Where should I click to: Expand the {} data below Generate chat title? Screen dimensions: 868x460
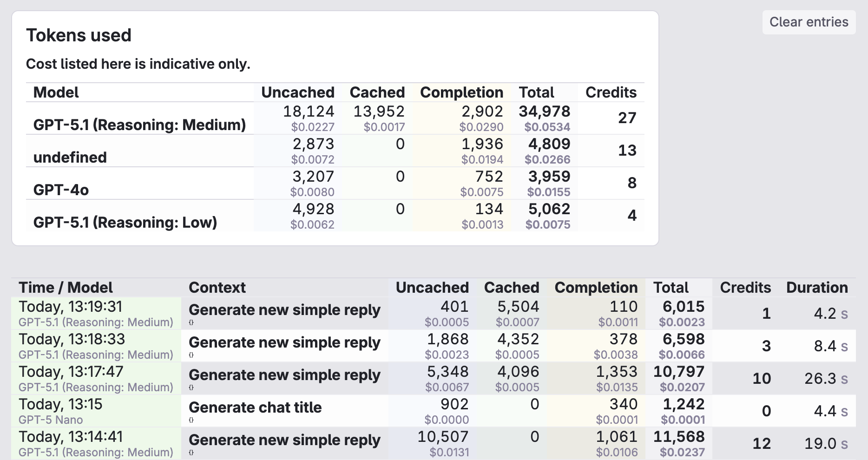click(191, 420)
